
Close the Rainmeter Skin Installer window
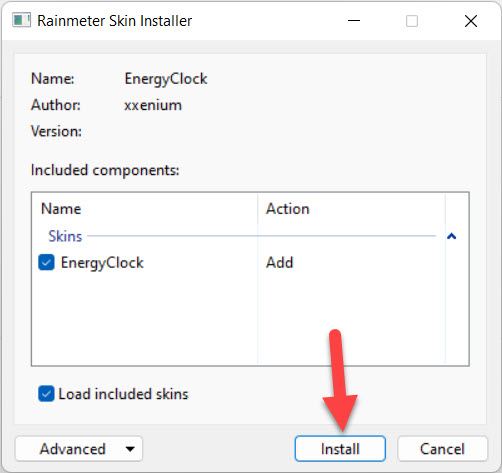tap(471, 21)
